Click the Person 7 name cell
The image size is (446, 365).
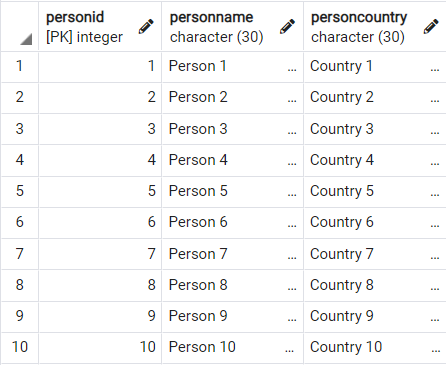coord(232,254)
